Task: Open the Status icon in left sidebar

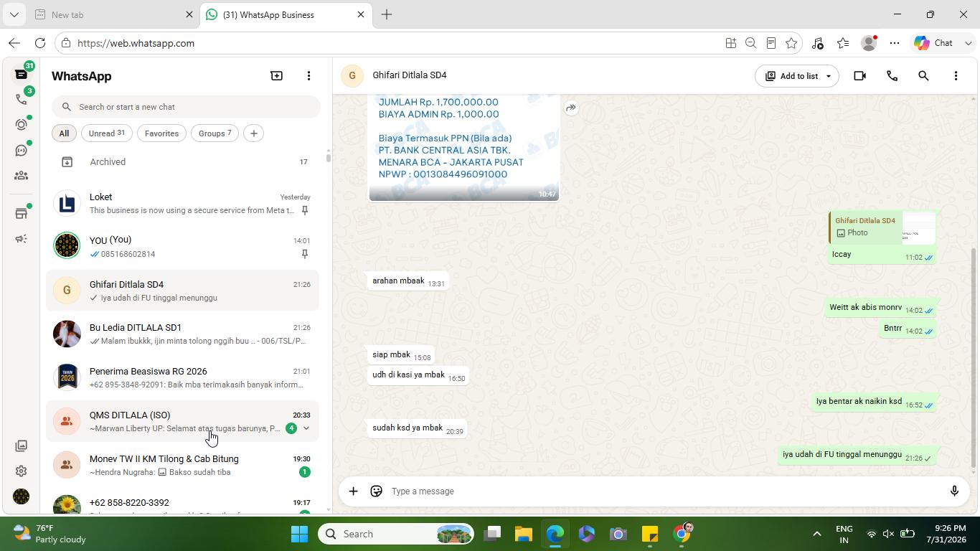Action: (x=21, y=124)
